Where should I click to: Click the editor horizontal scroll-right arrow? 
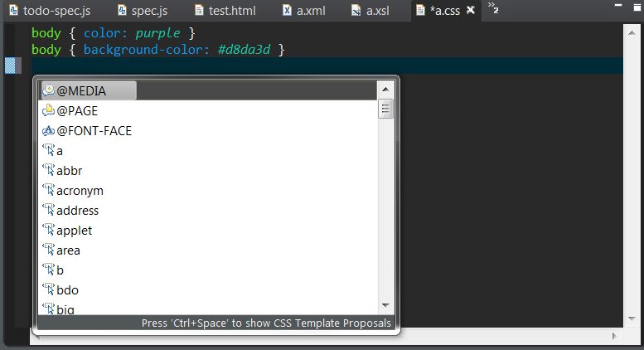click(x=614, y=336)
